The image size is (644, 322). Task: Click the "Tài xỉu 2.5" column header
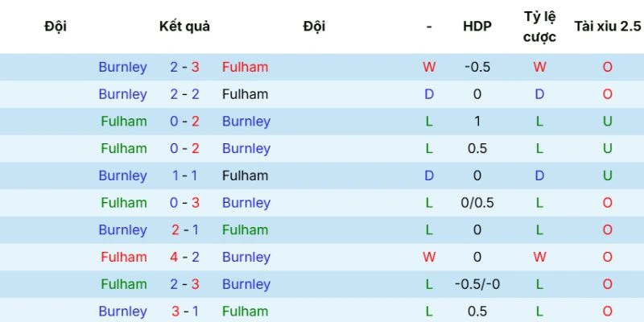[607, 27]
